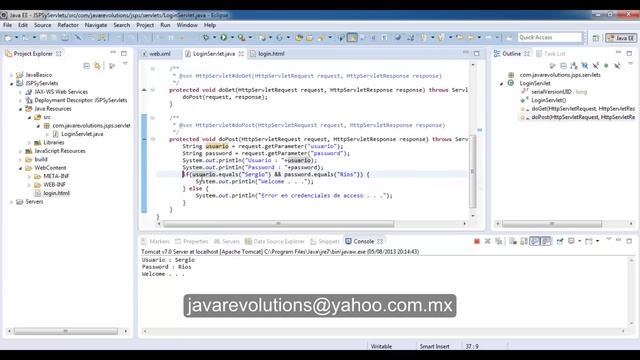Open dropdown arrow next to Debug icon

coord(214,38)
